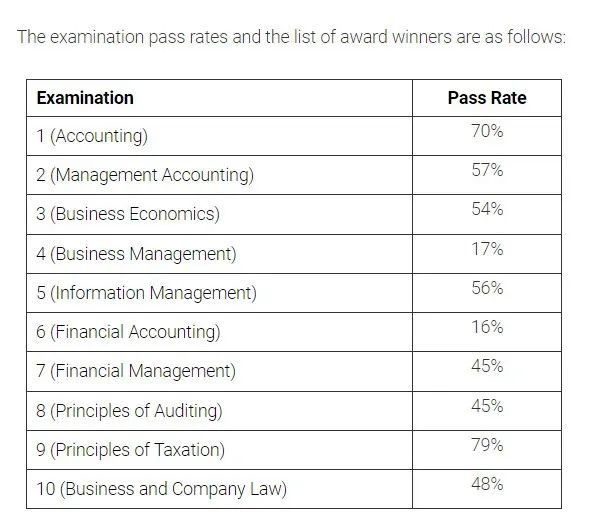The image size is (592, 518).
Task: Select the 57% pass rate value
Action: click(487, 170)
